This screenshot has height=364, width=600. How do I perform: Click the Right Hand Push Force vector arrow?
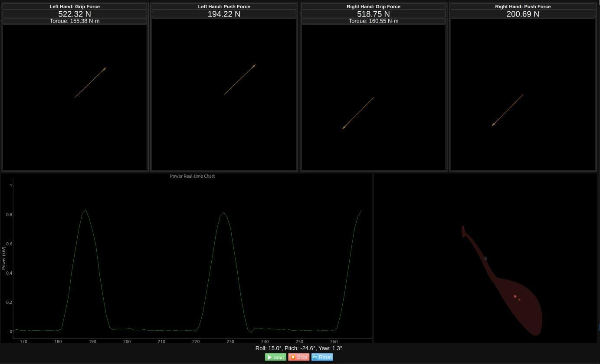508,110
